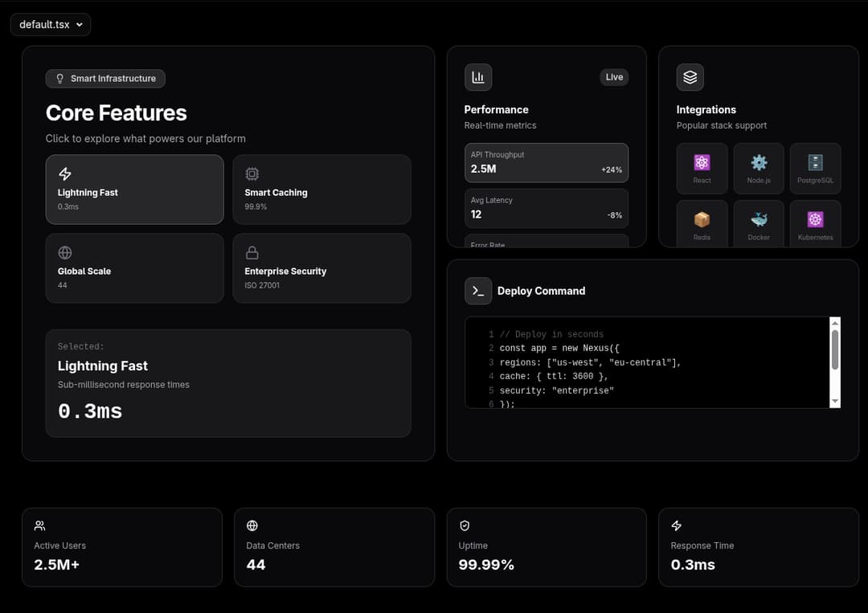This screenshot has width=868, height=613.
Task: Click the code line 'const app = new Nexus({'
Action: (x=559, y=348)
